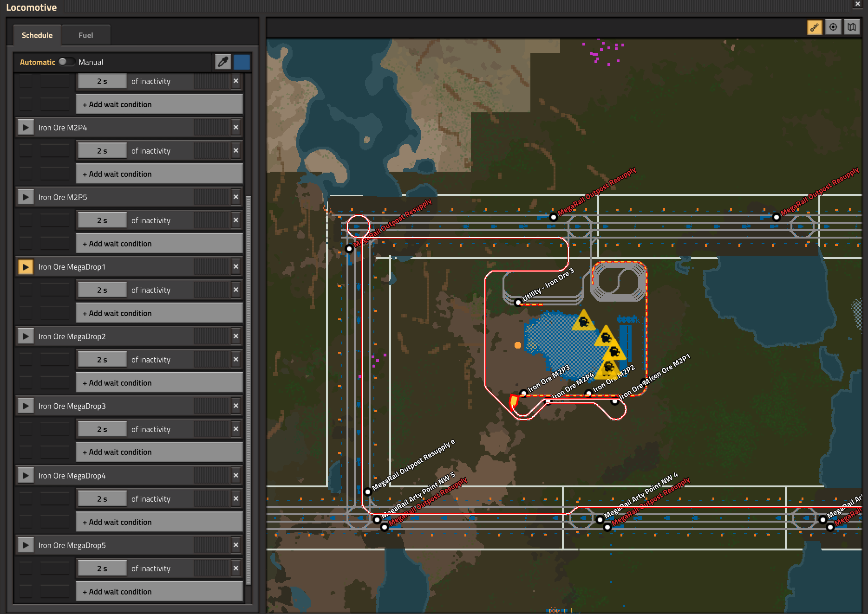
Task: Go to station Iron Ore MegaDrop2
Action: pos(26,336)
